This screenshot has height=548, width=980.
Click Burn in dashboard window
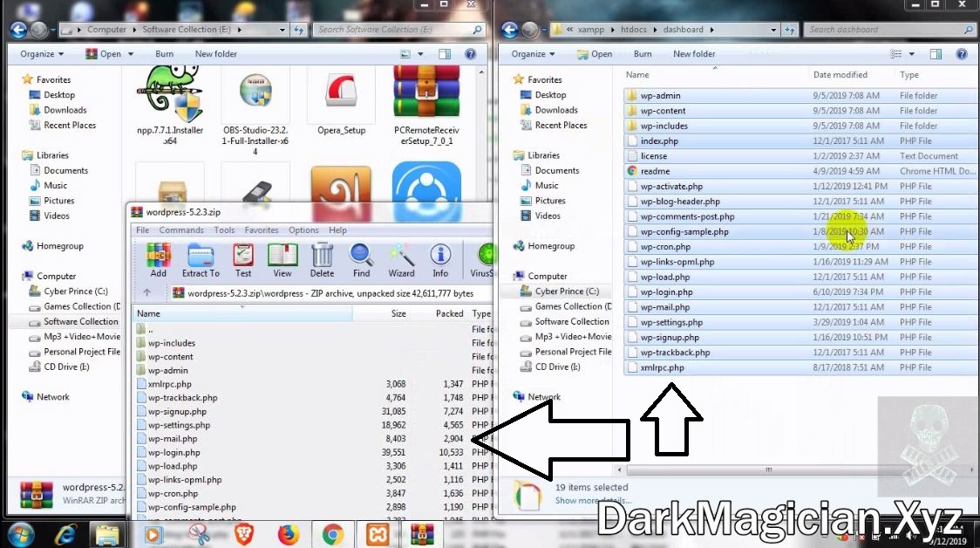pos(643,54)
